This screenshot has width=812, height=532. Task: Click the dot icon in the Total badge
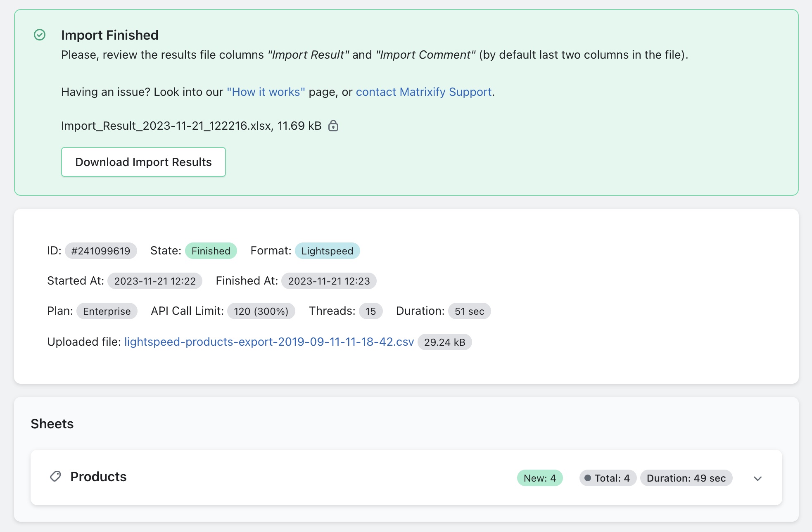point(587,478)
